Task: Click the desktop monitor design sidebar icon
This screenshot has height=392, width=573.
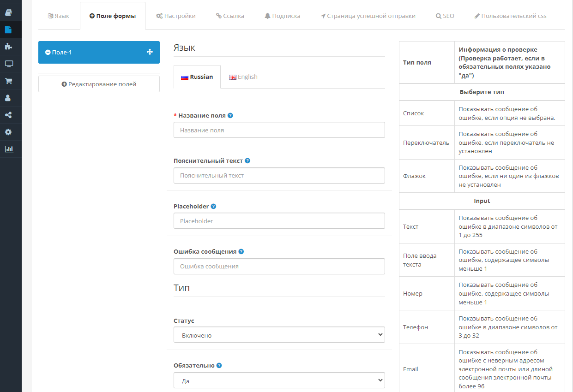Action: (x=9, y=64)
